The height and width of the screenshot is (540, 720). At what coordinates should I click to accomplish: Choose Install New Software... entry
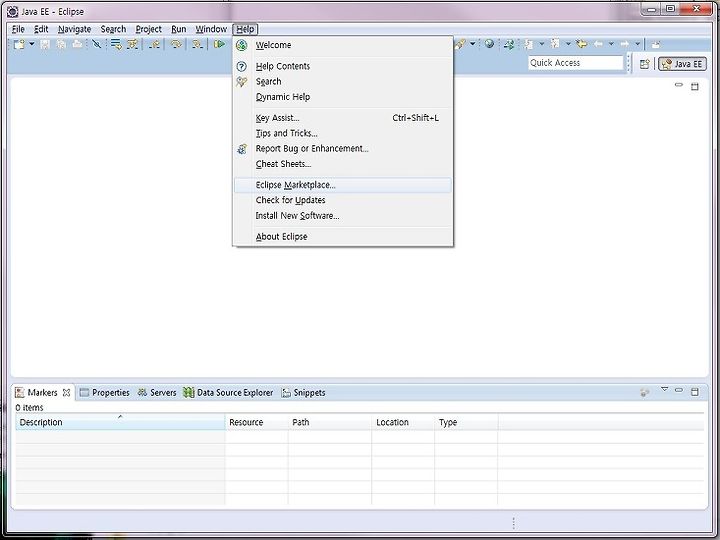(x=343, y=215)
